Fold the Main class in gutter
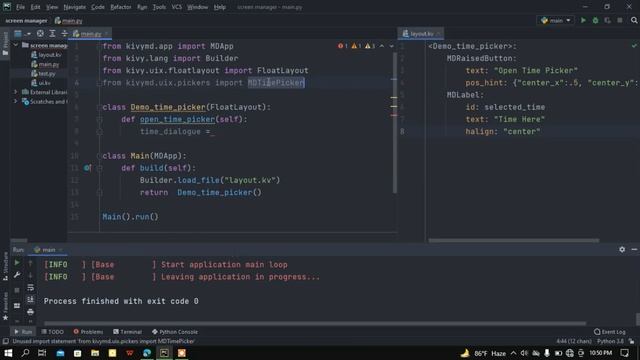Screen dimensions: 640x360 pos(99,156)
